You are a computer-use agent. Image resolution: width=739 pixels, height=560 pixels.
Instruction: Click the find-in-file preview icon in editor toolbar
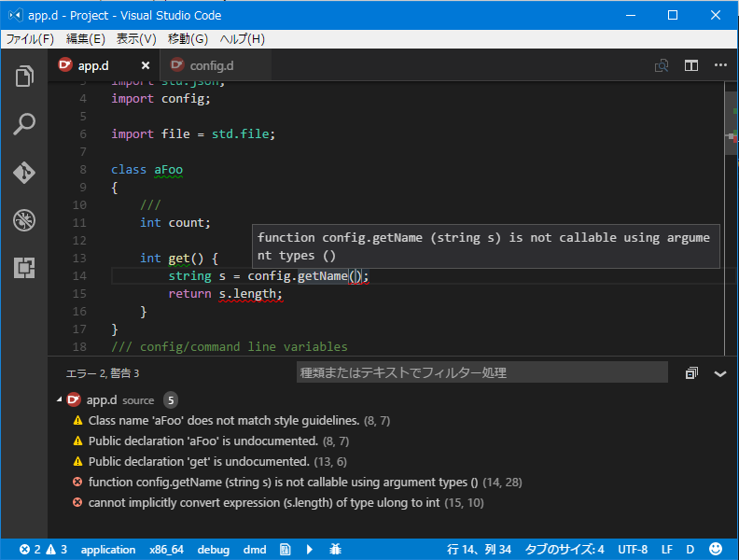[x=662, y=65]
